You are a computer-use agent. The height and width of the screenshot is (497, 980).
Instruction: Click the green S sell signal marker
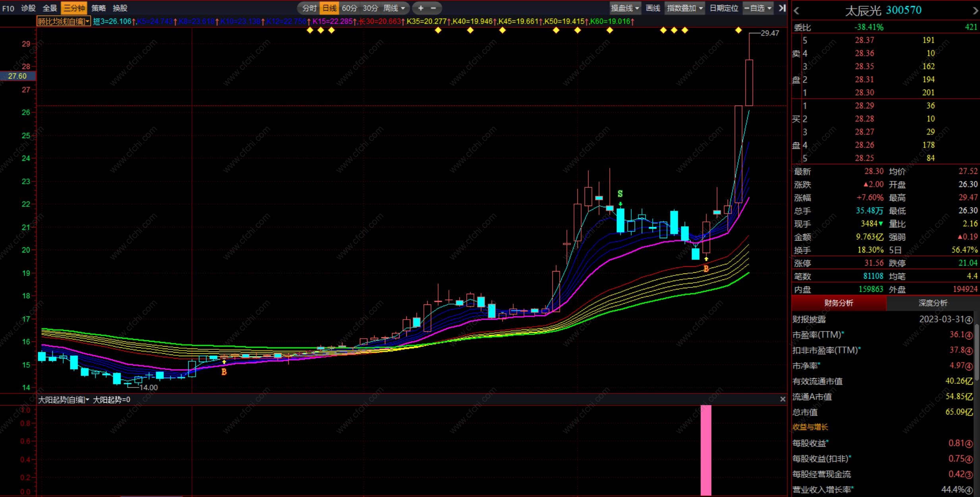point(620,194)
